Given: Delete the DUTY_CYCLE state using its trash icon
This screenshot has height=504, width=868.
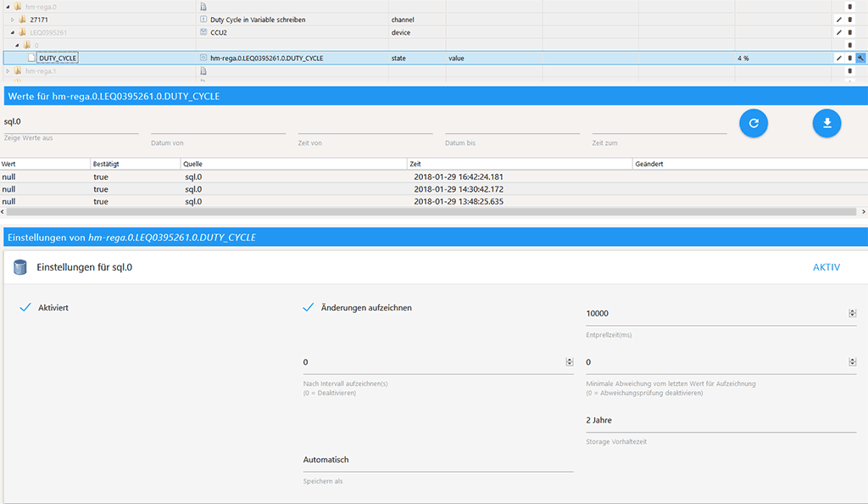Looking at the screenshot, I should pyautogui.click(x=849, y=58).
